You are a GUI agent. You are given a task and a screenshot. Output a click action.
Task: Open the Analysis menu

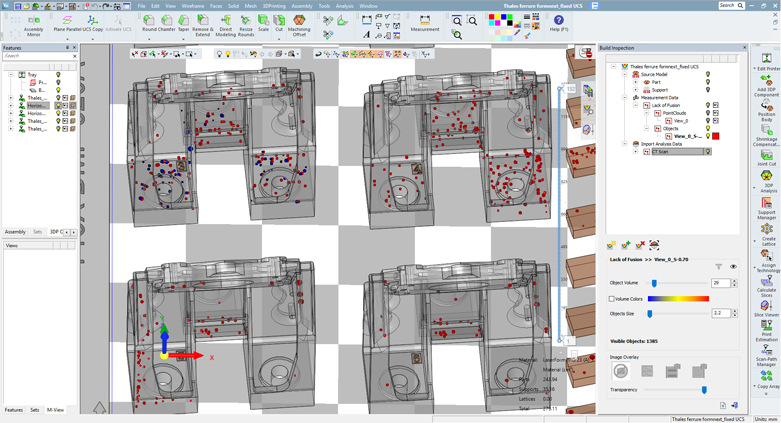pyautogui.click(x=344, y=6)
